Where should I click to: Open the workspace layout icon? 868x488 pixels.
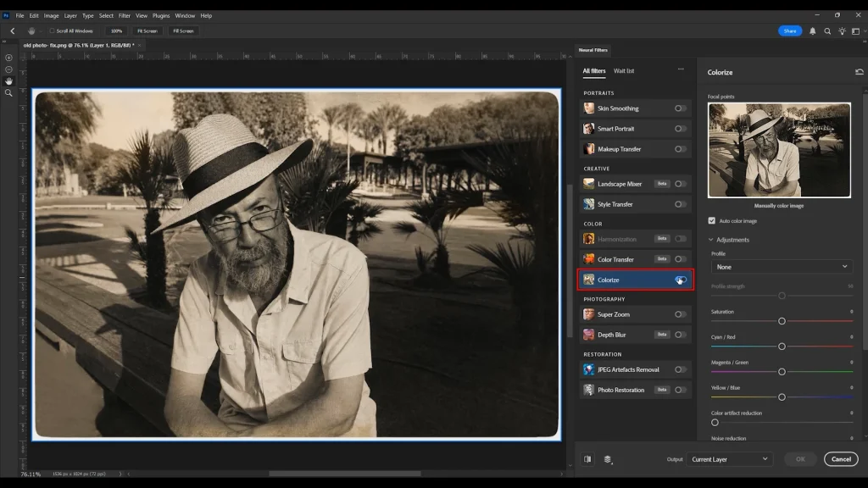pos(856,31)
